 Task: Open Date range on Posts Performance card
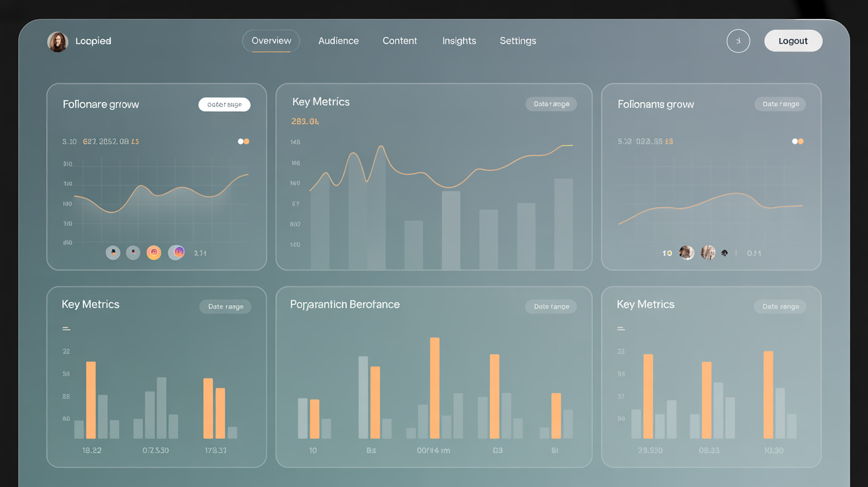550,306
